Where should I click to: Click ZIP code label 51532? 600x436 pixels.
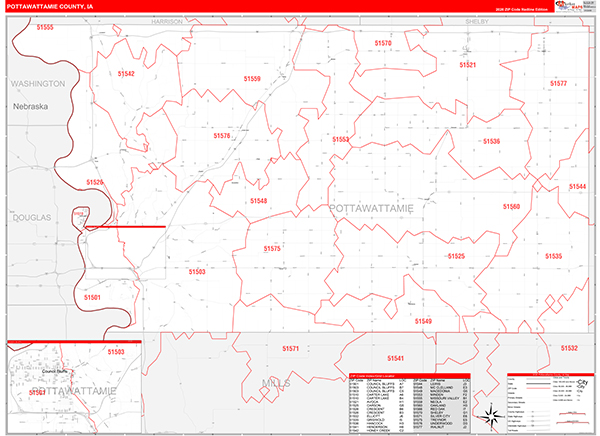(x=569, y=348)
